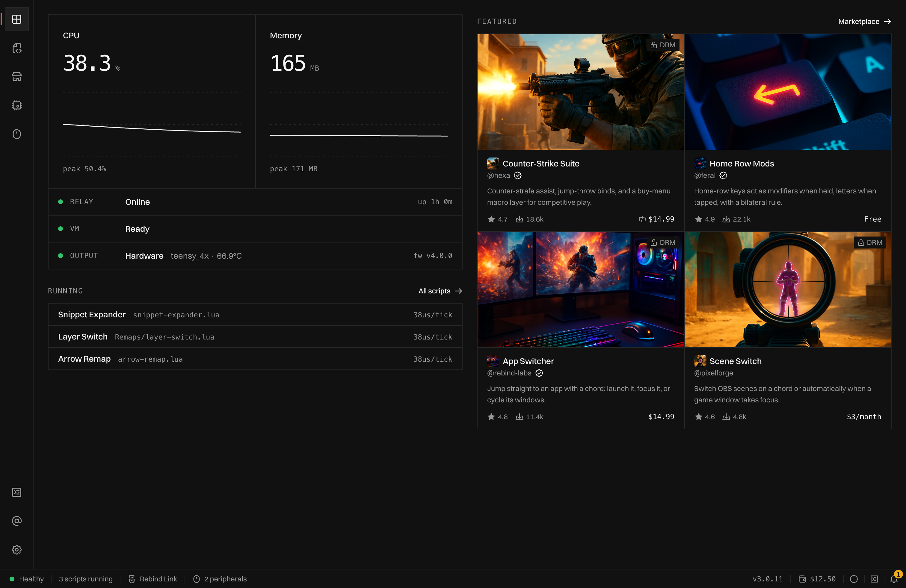Click the Counter-Strike Suite title

541,163
